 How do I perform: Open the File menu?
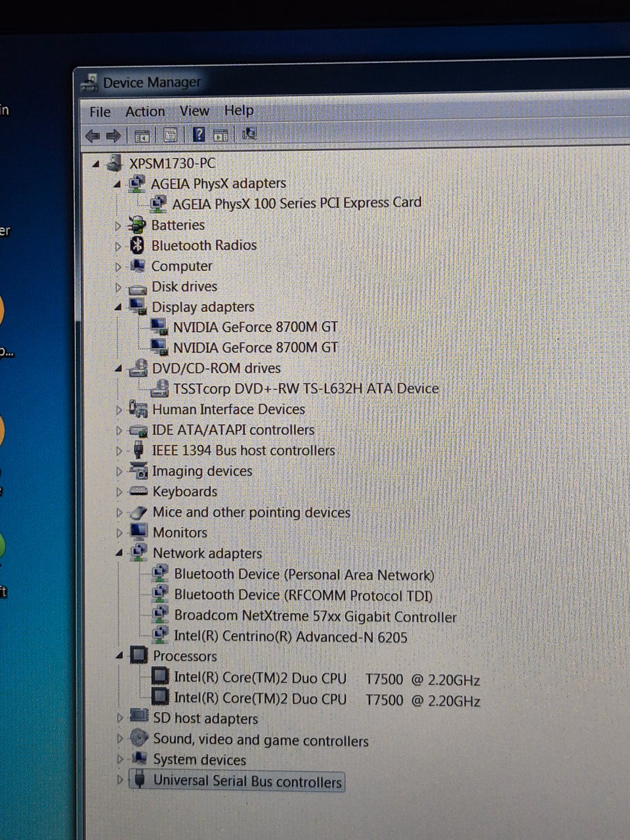coord(100,112)
